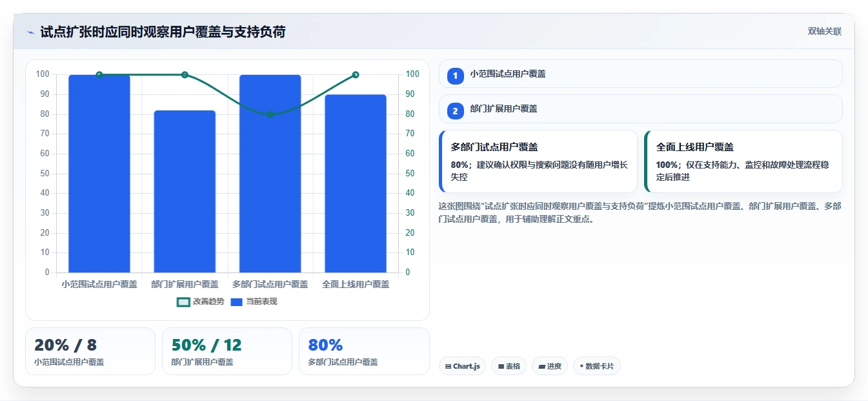The image size is (868, 401).
Task: Open the 多部门试点用户覆盖 info card
Action: tap(538, 161)
